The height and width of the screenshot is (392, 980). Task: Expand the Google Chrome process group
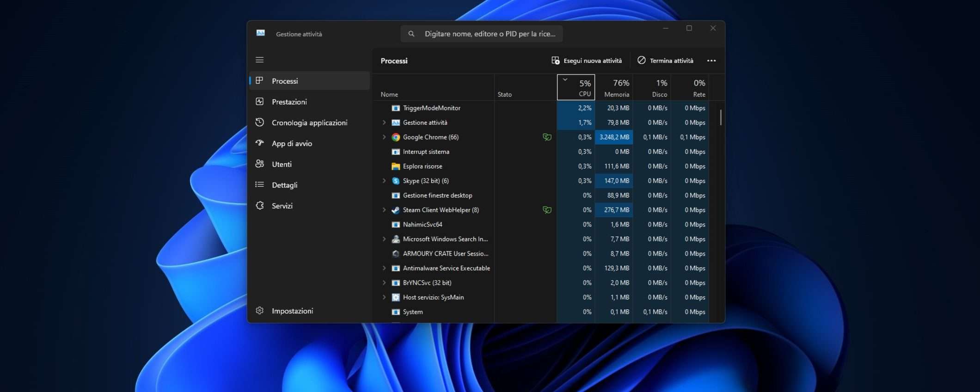[x=384, y=137]
